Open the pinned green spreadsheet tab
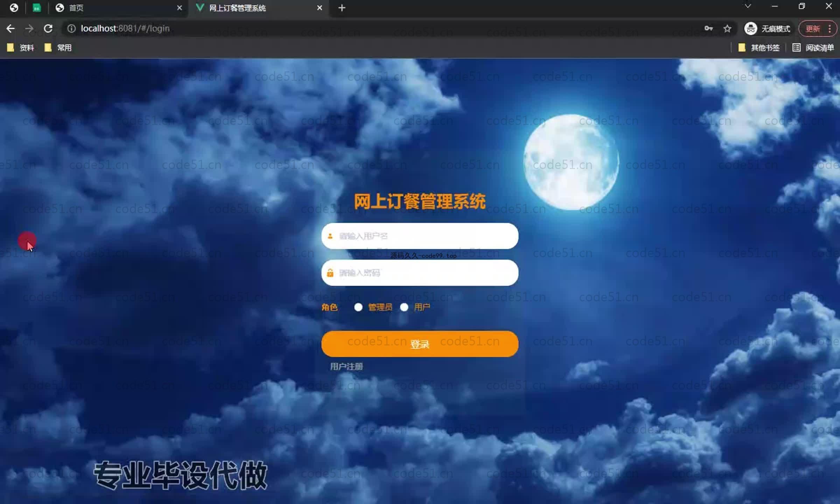This screenshot has height=504, width=840. point(37,8)
